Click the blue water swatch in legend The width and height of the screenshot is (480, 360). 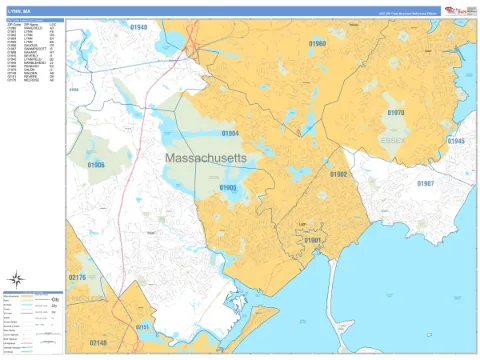(27, 305)
